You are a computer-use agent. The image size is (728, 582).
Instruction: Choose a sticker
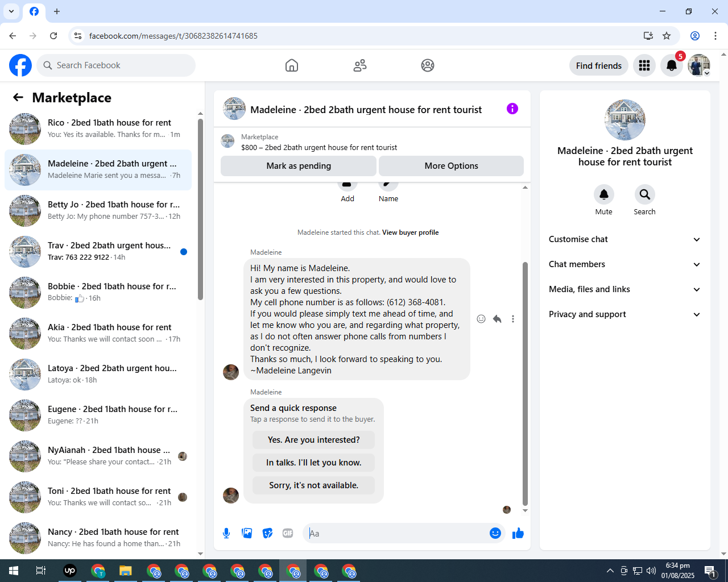[267, 533]
